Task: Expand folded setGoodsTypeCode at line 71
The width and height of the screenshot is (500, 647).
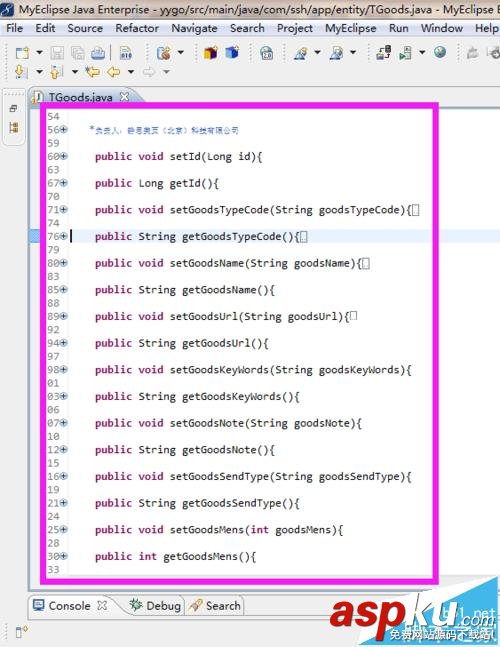Action: [x=64, y=210]
